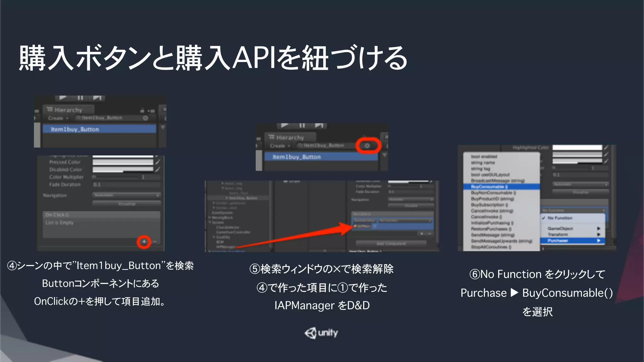Choose 'InitializePurchasing ()' in the function menu
The width and height of the screenshot is (644, 362).
(502, 223)
